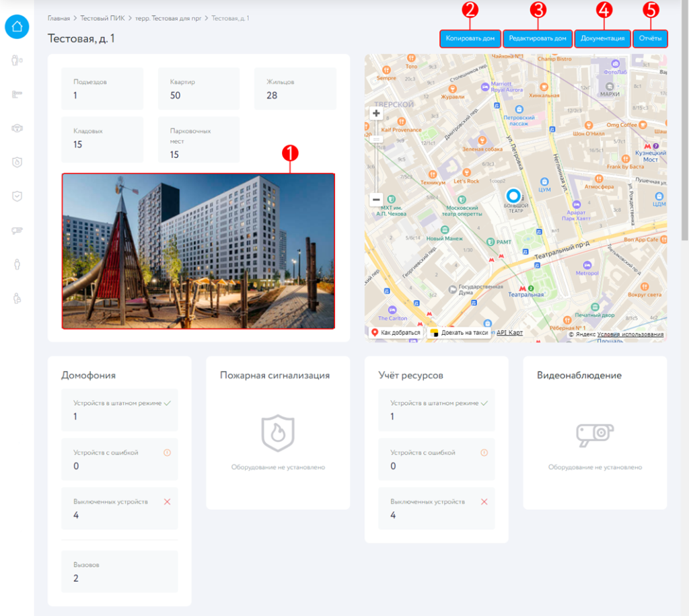Click the building photo thumbnail
The width and height of the screenshot is (689, 616).
[198, 251]
